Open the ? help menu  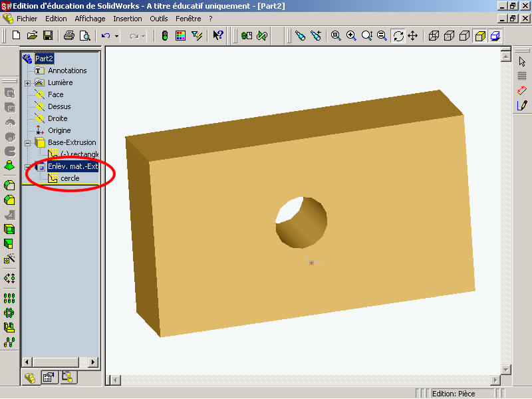click(x=211, y=19)
